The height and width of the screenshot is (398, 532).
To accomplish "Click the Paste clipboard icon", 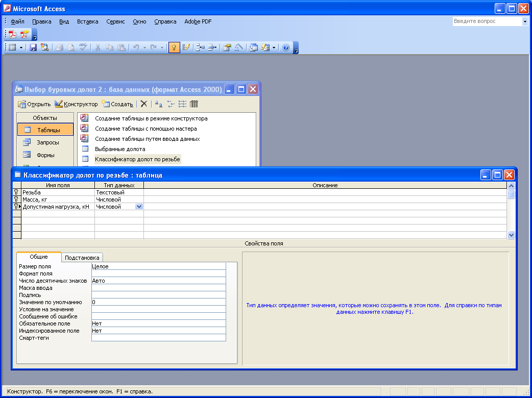I will pyautogui.click(x=121, y=47).
